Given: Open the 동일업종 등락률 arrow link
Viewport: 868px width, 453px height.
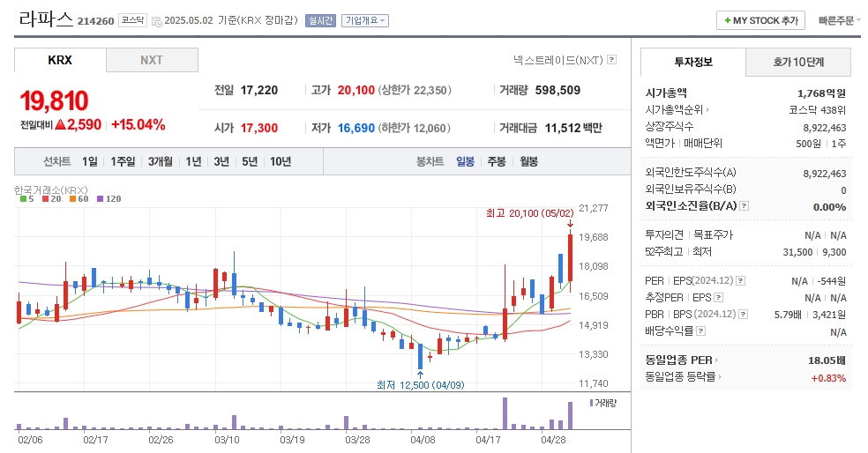Looking at the screenshot, I should [720, 376].
